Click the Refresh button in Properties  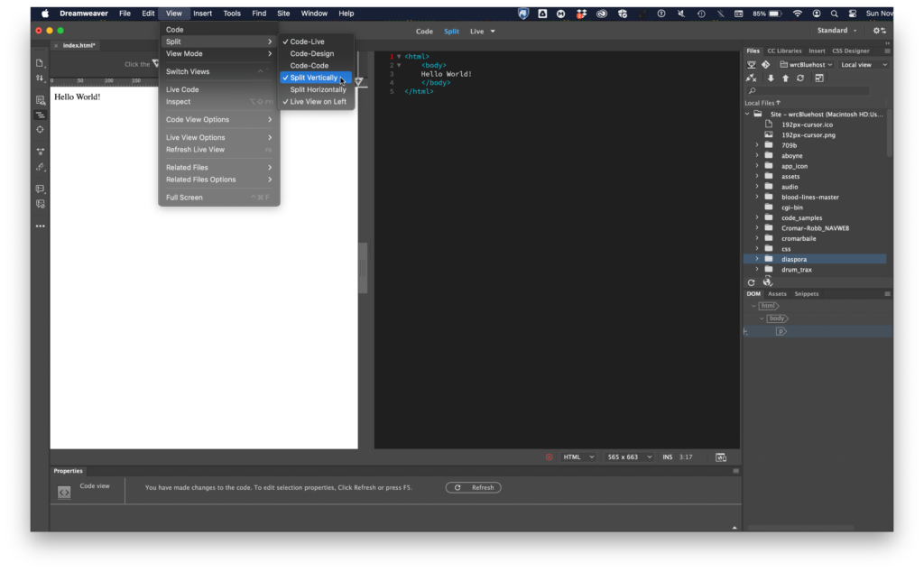(x=474, y=487)
